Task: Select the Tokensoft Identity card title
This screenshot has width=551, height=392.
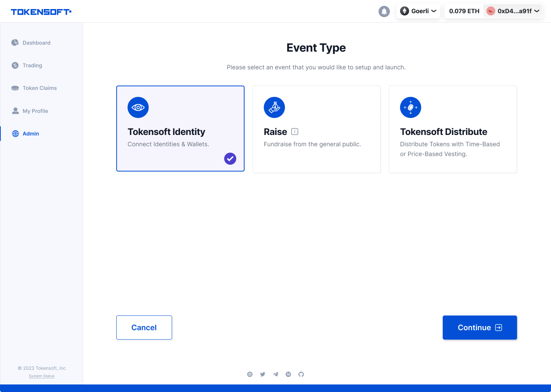Action: pos(166,132)
